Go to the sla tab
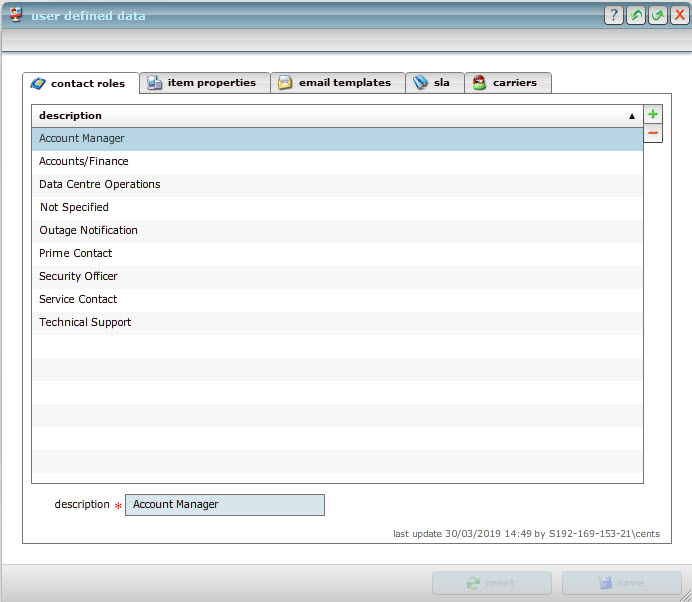Screen dimensions: 692x602 [x=433, y=83]
